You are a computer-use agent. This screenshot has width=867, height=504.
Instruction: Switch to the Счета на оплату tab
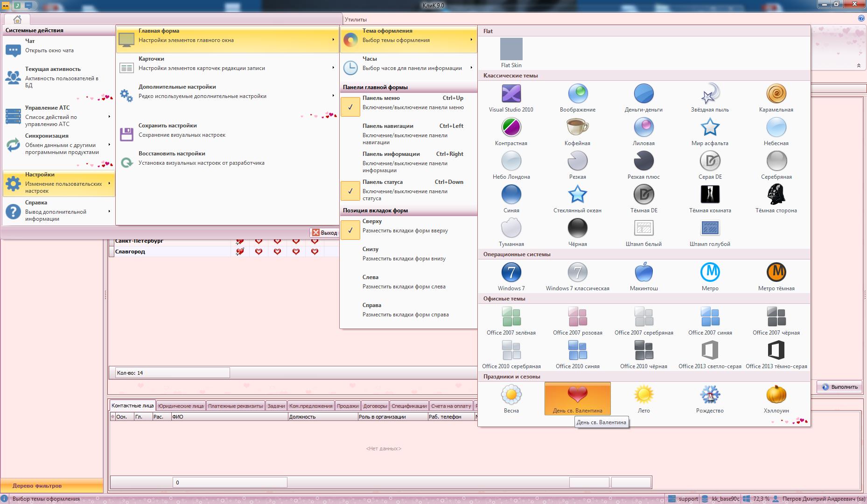point(451,406)
